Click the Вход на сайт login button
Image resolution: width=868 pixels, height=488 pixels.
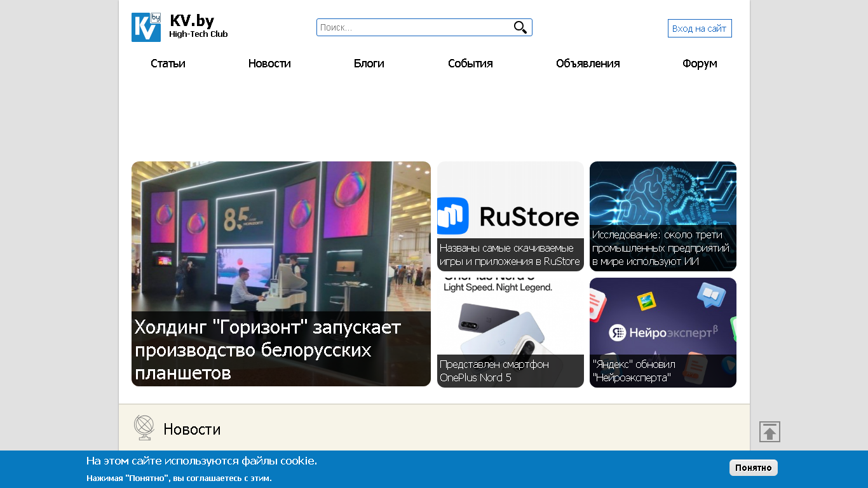coord(700,29)
